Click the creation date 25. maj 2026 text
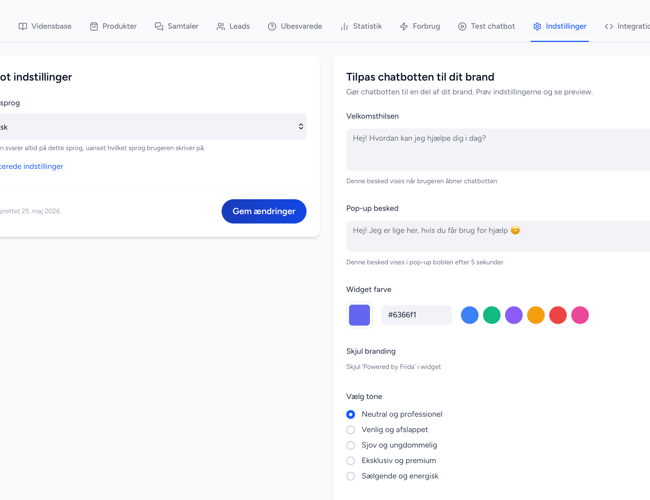The height and width of the screenshot is (500, 650). coord(41,211)
